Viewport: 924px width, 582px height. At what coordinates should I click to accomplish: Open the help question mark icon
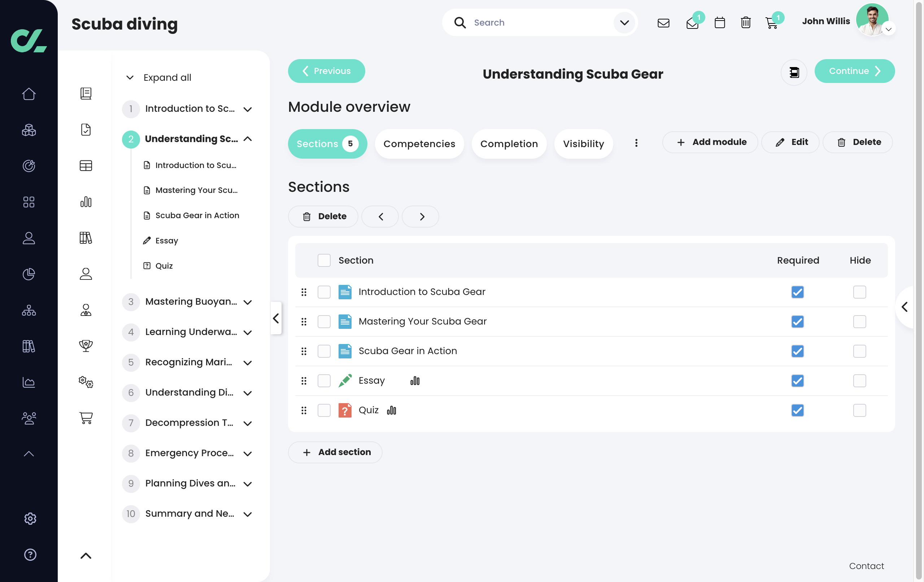pyautogui.click(x=30, y=554)
